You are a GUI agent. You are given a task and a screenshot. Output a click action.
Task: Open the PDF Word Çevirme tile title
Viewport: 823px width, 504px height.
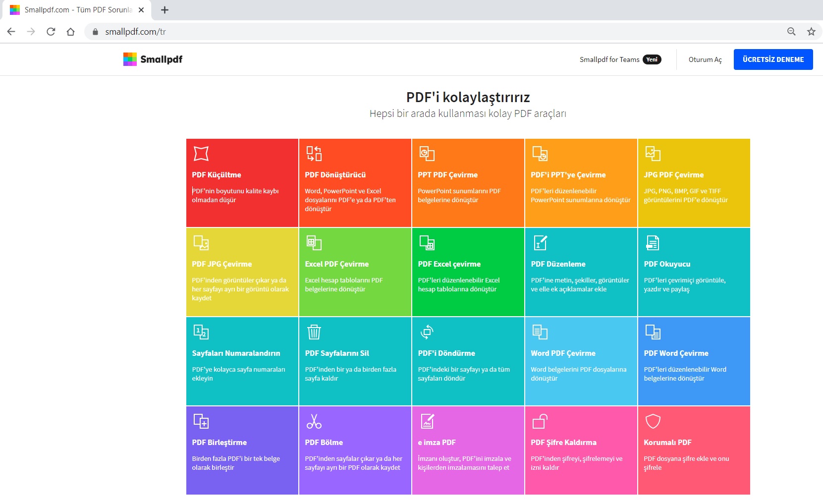[x=676, y=353]
